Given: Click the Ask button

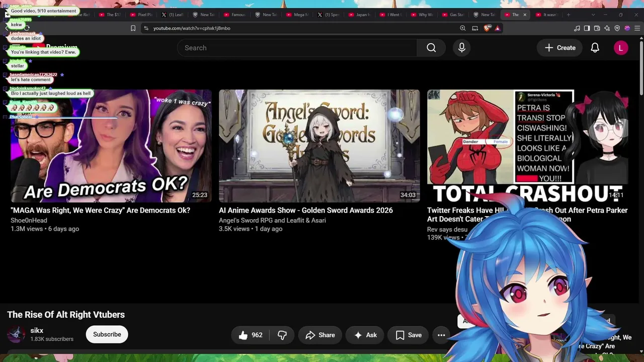Looking at the screenshot, I should [x=365, y=335].
